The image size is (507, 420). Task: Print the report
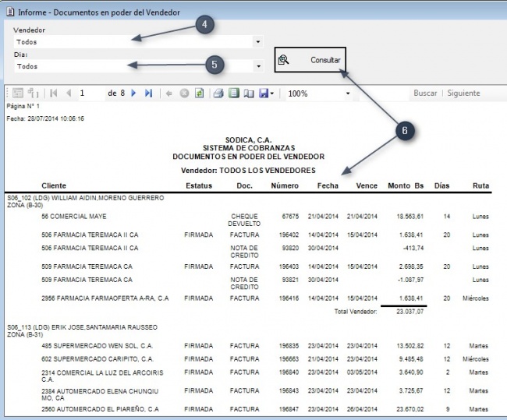tap(218, 94)
